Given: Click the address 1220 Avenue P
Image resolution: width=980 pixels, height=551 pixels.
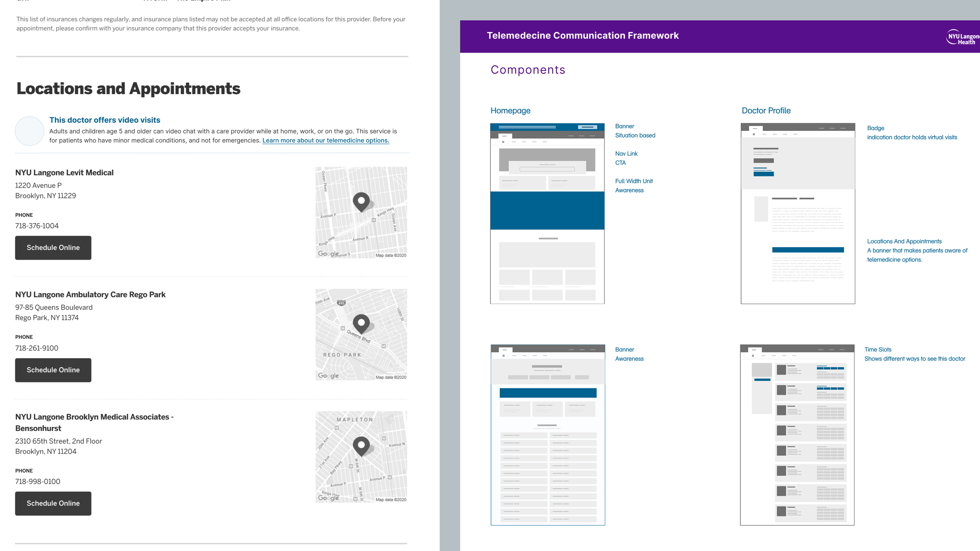Looking at the screenshot, I should (x=38, y=185).
